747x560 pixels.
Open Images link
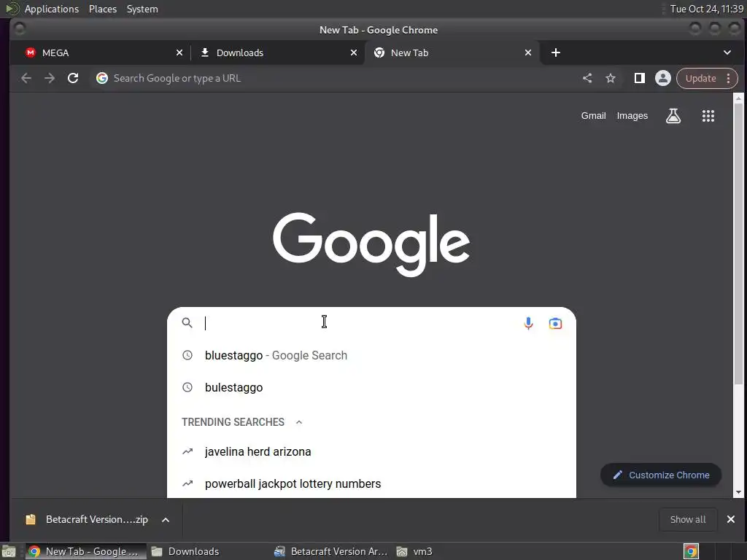click(x=632, y=116)
